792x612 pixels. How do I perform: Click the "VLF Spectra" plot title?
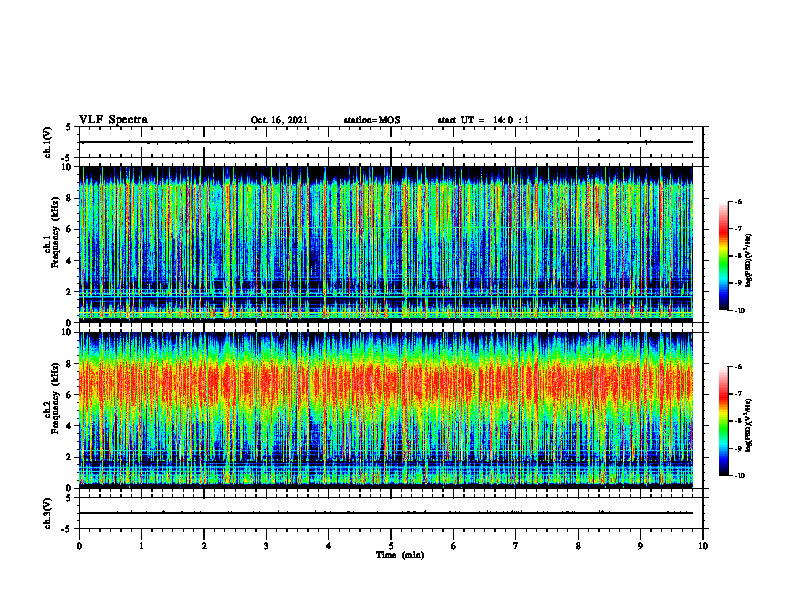click(113, 120)
